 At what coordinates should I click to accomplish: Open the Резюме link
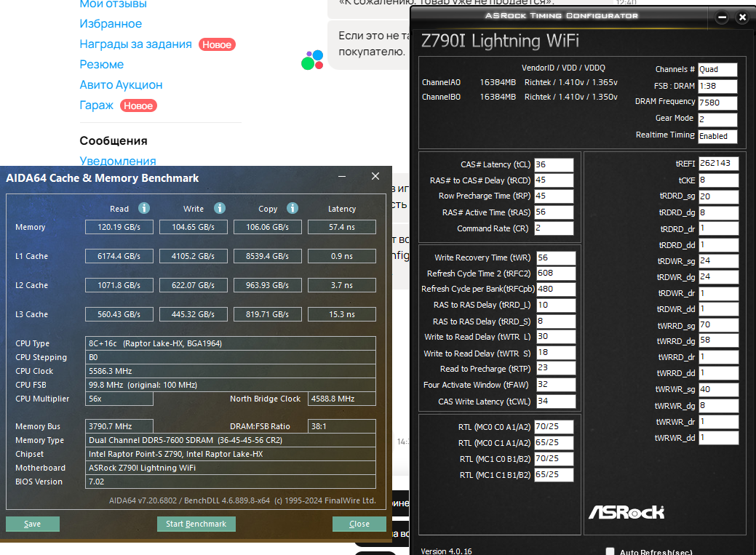102,65
